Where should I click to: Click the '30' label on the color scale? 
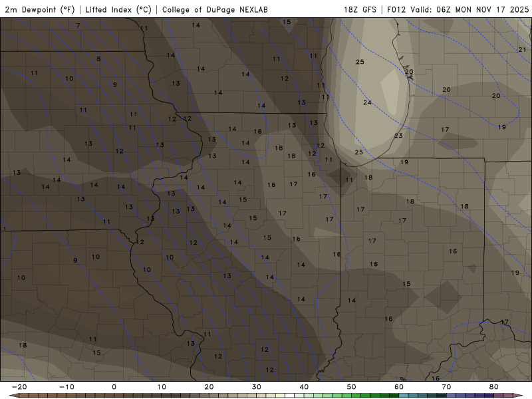pyautogui.click(x=257, y=387)
